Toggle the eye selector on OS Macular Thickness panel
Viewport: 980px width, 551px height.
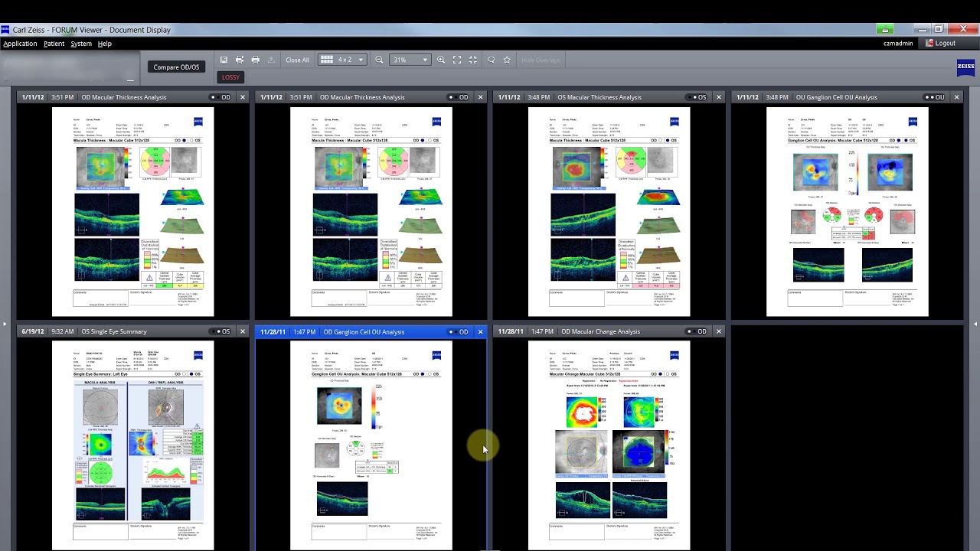coord(697,97)
